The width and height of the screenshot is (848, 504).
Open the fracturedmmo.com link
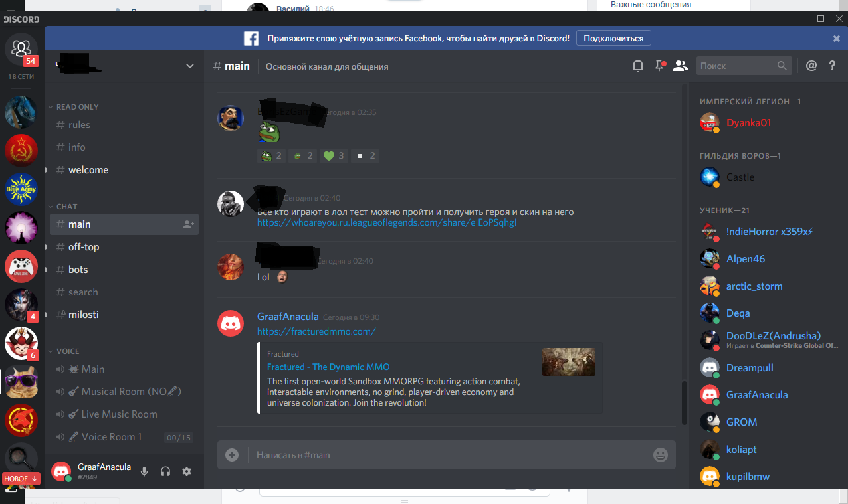click(316, 331)
